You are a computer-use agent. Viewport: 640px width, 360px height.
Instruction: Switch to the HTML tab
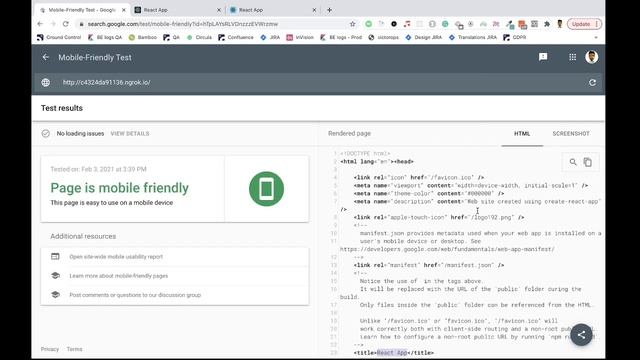[522, 134]
